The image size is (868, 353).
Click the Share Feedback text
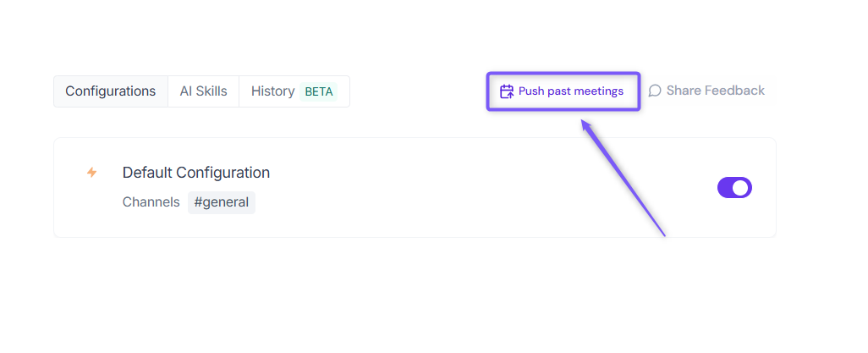pyautogui.click(x=715, y=91)
